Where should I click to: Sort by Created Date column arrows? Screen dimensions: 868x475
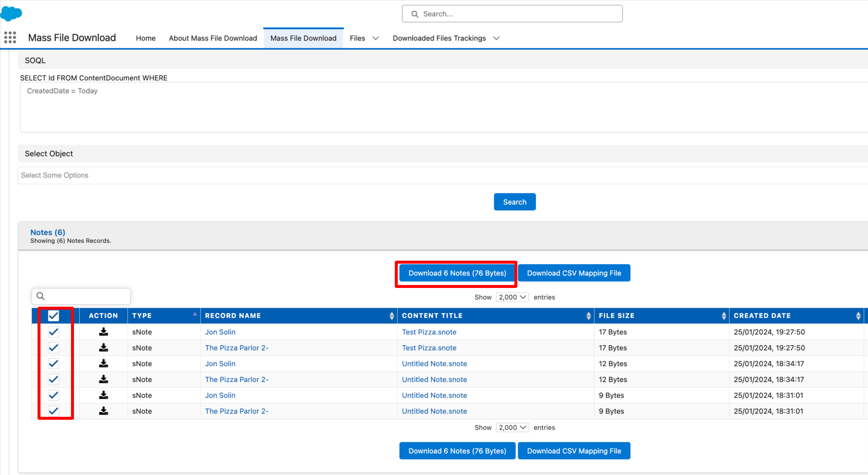(x=858, y=316)
